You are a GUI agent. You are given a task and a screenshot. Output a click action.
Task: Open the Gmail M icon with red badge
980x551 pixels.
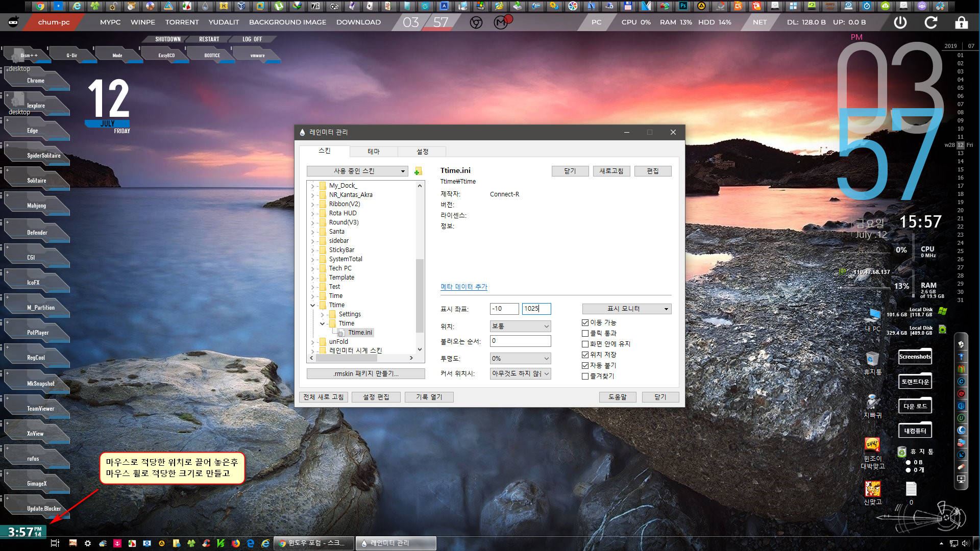coord(502,22)
